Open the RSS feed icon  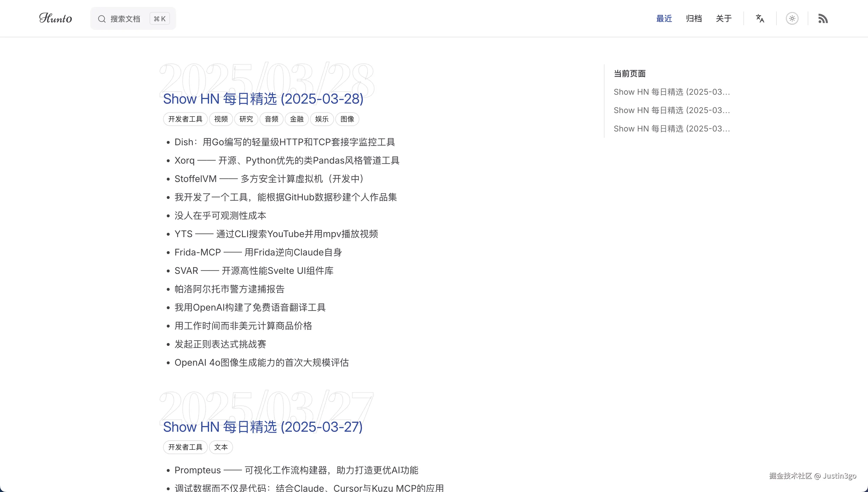tap(823, 18)
